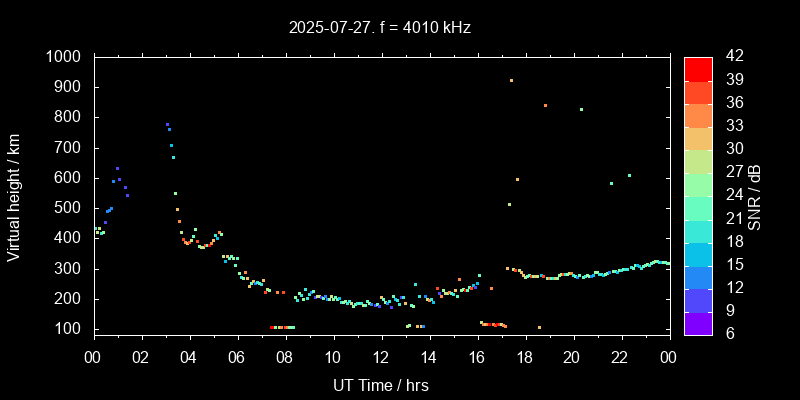Viewport: 800px width, 400px height.
Task: Select the 14 hour tick on the time axis
Action: [x=428, y=357]
